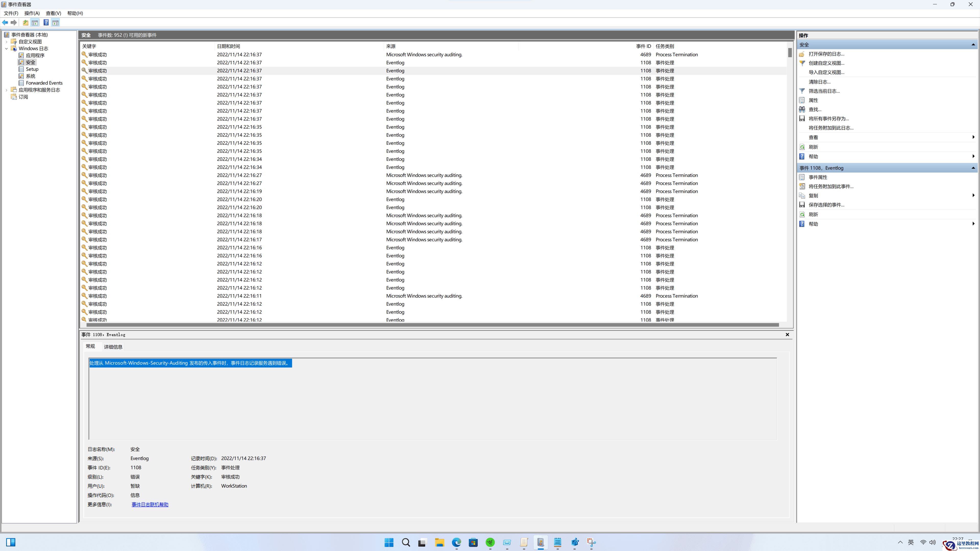Click the Back arrow toolbar icon
The width and height of the screenshot is (980, 551).
coord(5,22)
